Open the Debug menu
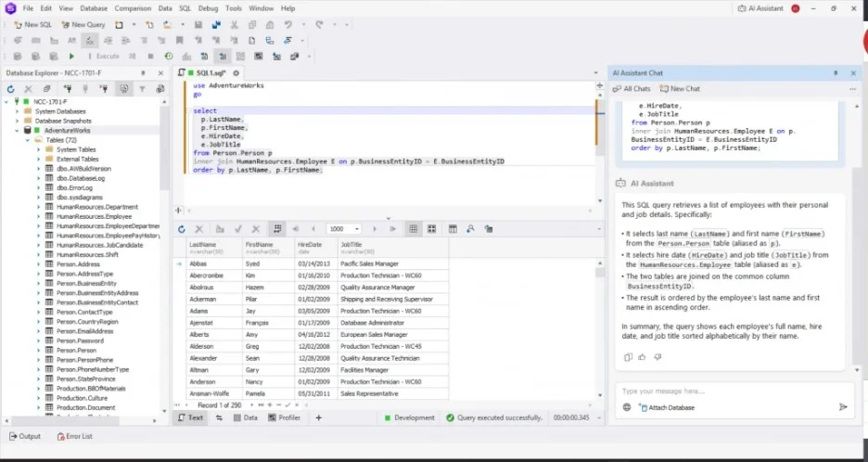 208,8
